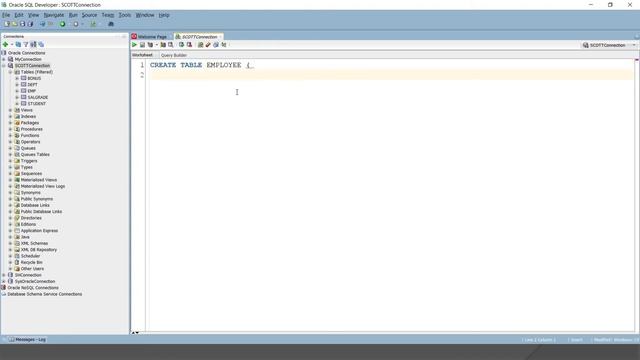Open the File menu
640x360 pixels.
pos(6,15)
